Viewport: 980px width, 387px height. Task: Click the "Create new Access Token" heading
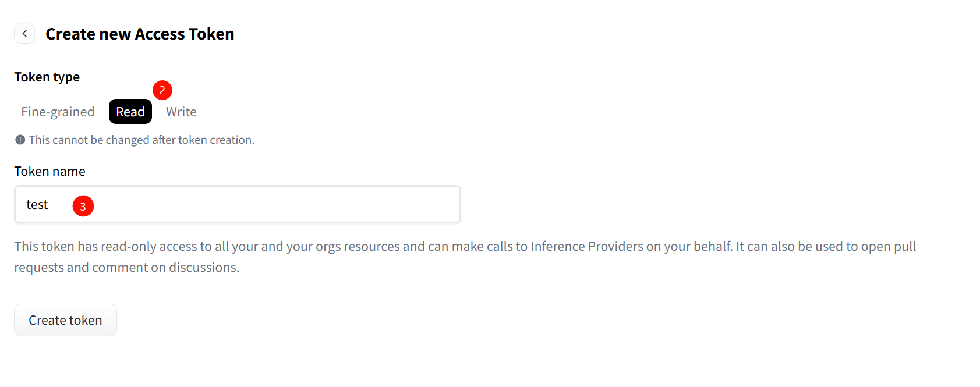point(140,34)
